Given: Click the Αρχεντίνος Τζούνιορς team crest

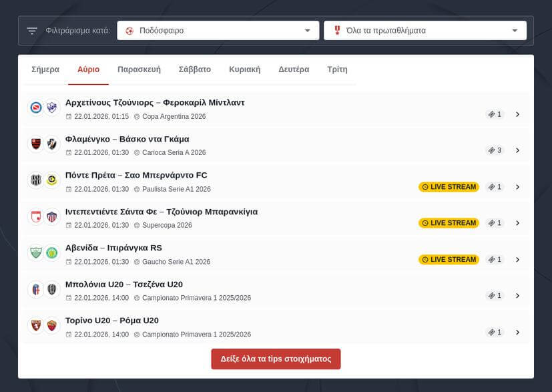Looking at the screenshot, I should 36,108.
